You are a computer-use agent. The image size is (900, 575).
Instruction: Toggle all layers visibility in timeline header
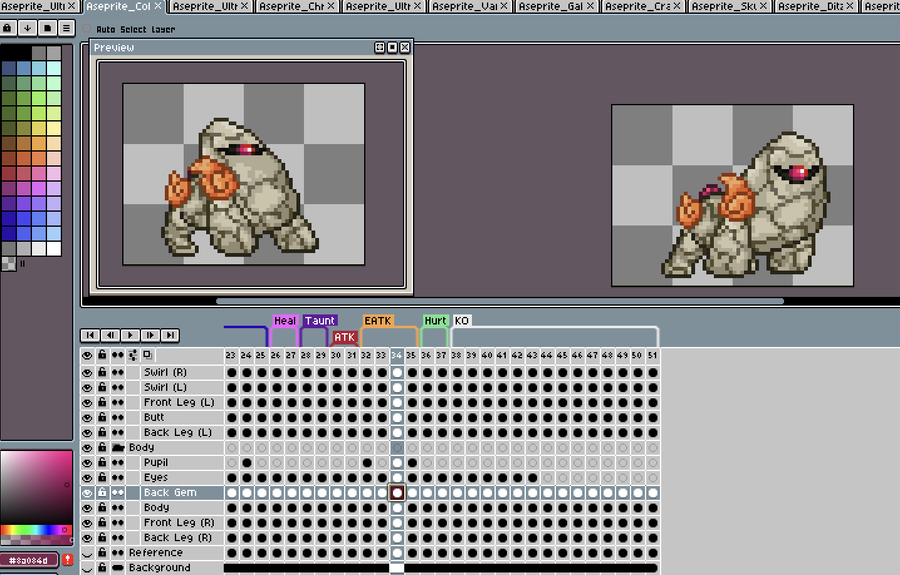[x=87, y=355]
